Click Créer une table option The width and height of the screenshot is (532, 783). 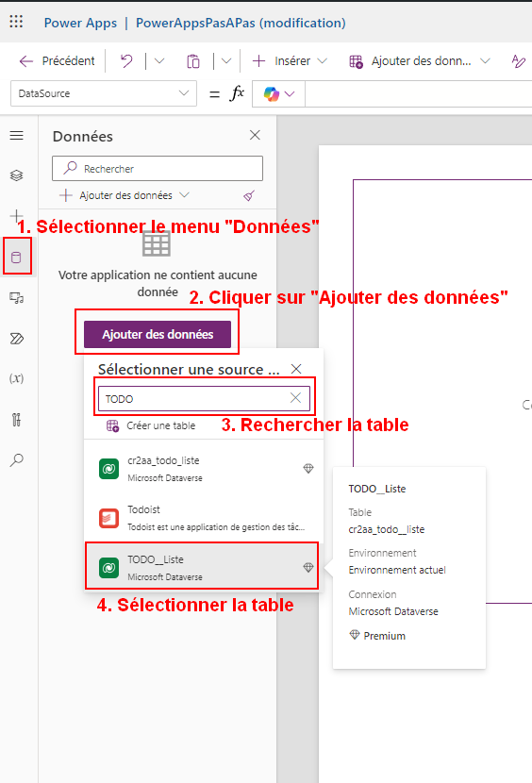click(151, 425)
